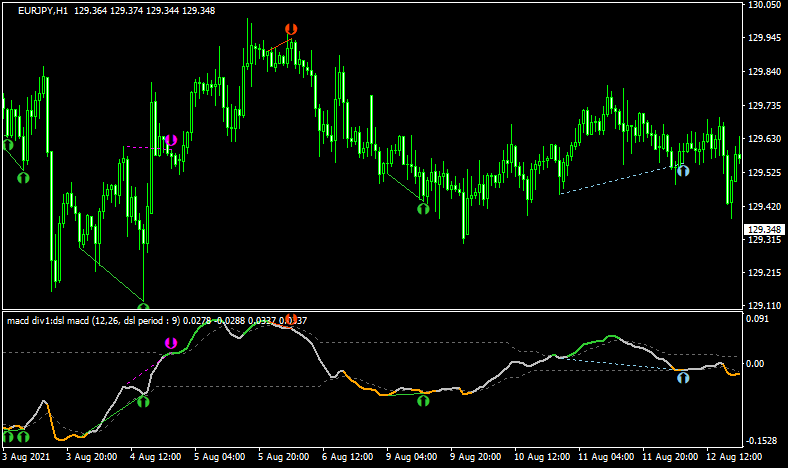Image resolution: width=788 pixels, height=468 pixels.
Task: Select the dashed light blue trendline on the price chart
Action: tap(621, 179)
